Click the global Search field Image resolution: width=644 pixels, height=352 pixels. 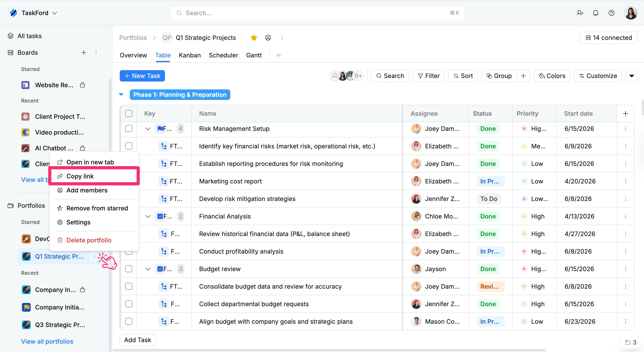point(318,13)
